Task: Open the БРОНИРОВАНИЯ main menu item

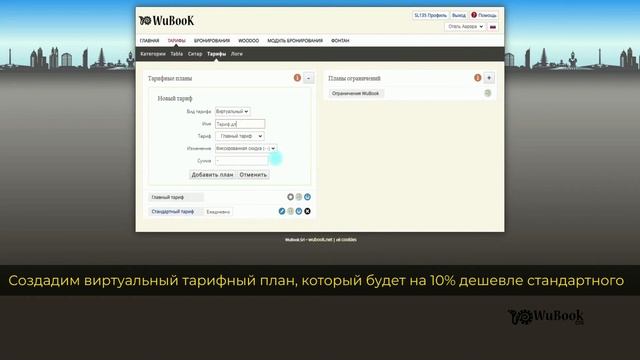Action: pyautogui.click(x=212, y=41)
